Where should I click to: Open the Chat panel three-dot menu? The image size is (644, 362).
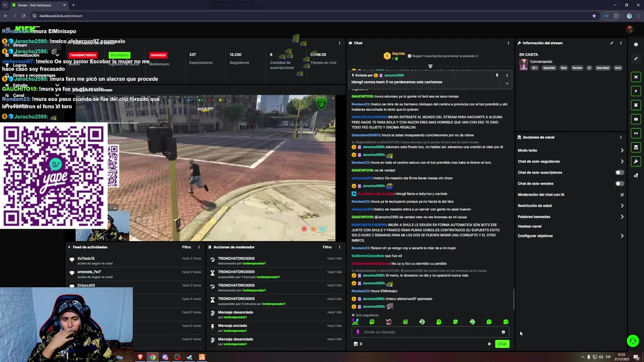point(508,43)
